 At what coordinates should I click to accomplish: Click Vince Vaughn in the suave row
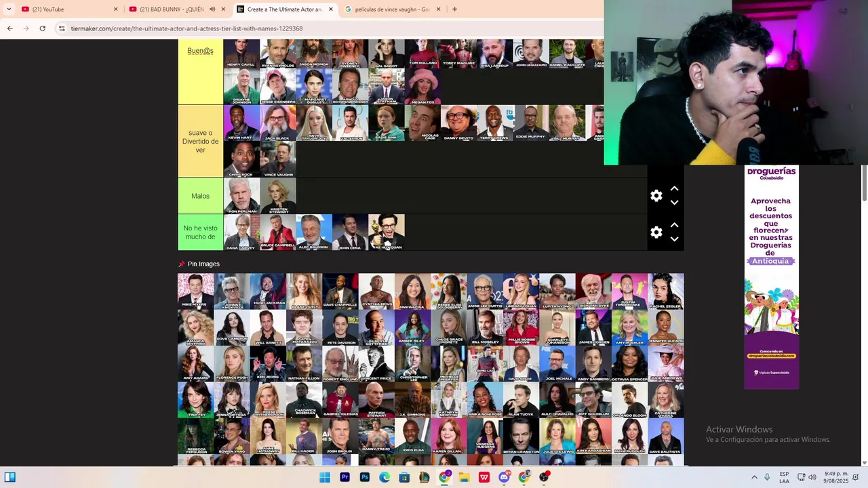(x=278, y=159)
